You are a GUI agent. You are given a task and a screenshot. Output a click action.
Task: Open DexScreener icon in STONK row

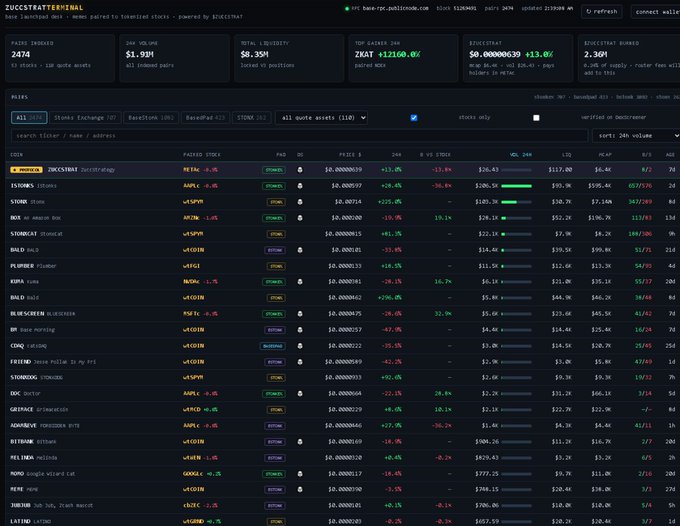[x=300, y=202]
